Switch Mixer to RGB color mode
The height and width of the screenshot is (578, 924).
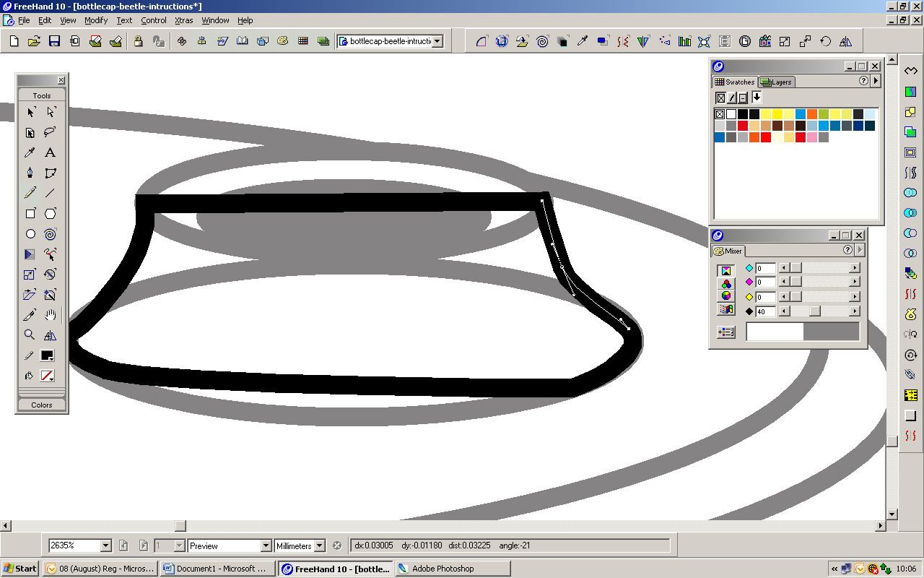pos(726,283)
